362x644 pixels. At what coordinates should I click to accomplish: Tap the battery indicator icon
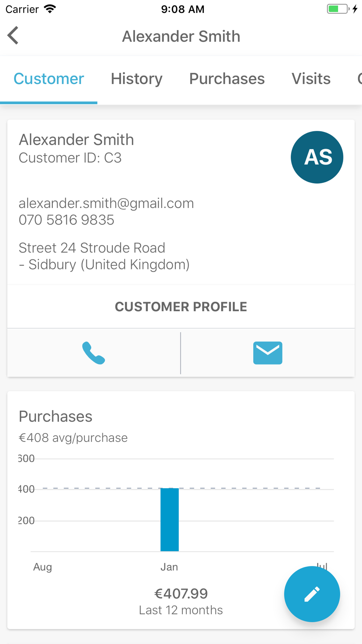tap(338, 9)
